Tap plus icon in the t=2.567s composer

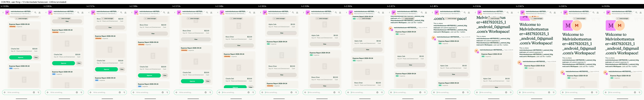pos(520,92)
